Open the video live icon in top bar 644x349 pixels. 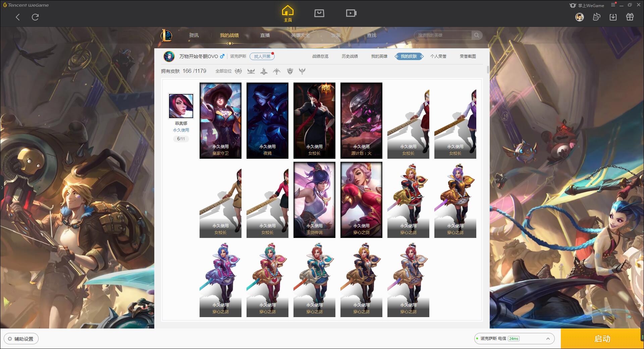pos(351,13)
